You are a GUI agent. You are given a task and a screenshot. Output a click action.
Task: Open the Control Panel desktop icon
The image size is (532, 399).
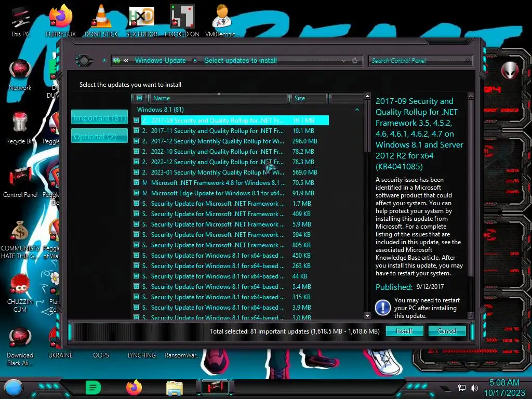20,182
